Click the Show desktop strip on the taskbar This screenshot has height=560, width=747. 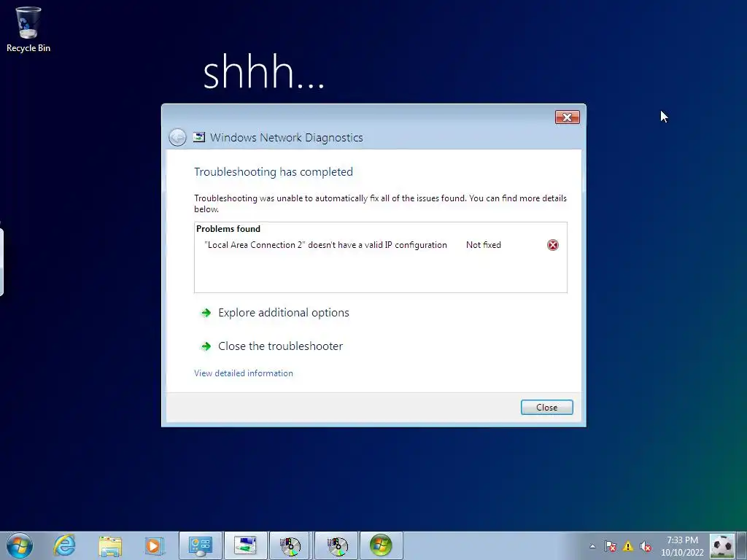742,545
